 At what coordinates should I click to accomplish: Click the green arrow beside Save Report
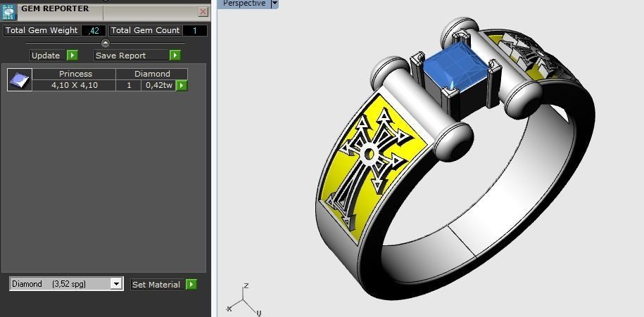175,56
